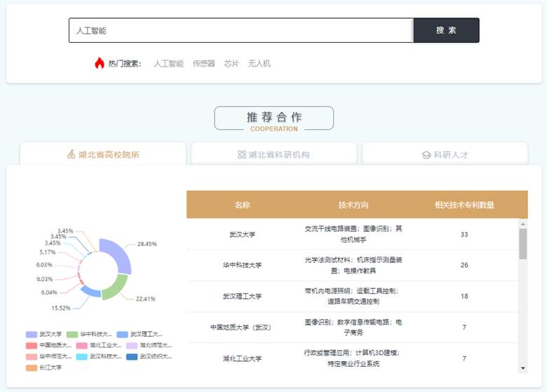Viewport: 547px width, 392px height.
Task: Click the 5.17% chart label
Action: 48,252
